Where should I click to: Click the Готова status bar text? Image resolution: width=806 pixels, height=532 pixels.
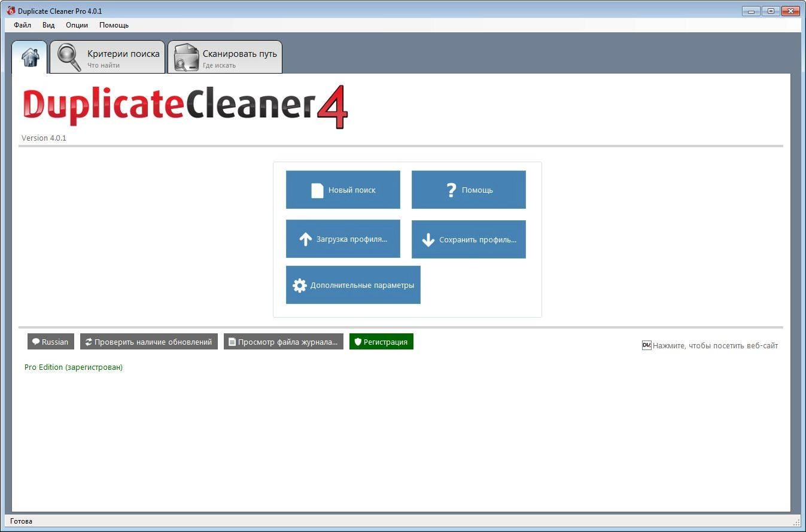(x=21, y=521)
